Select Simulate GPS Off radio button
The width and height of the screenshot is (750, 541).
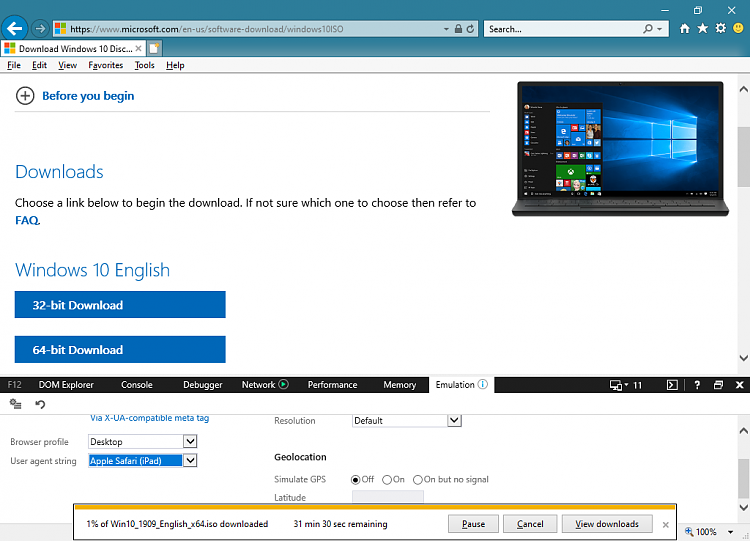pyautogui.click(x=355, y=479)
